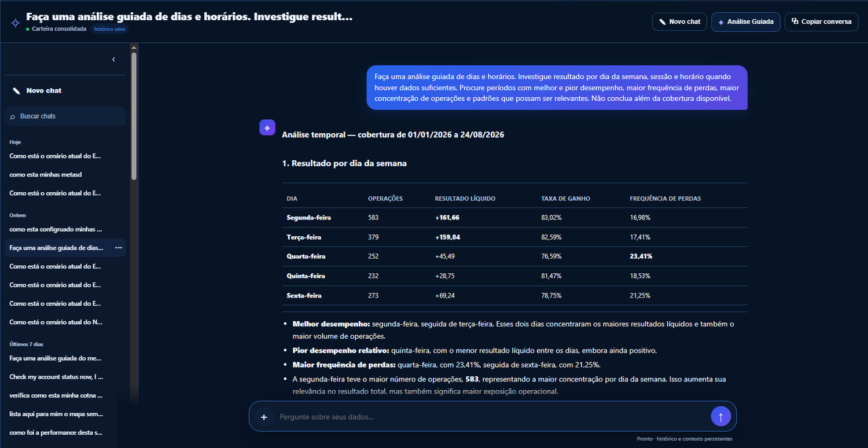Open 'Check my account status now' chat
This screenshot has height=448, width=868.
pyautogui.click(x=56, y=377)
